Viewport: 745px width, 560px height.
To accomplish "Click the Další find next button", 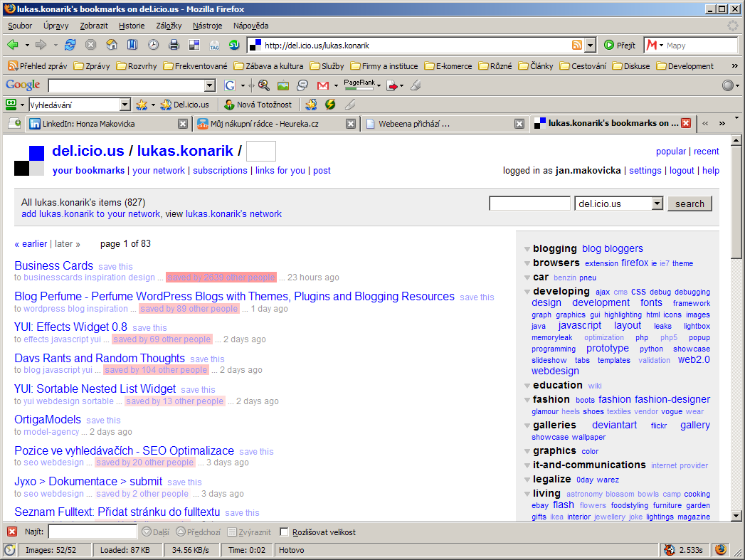I will 155,532.
